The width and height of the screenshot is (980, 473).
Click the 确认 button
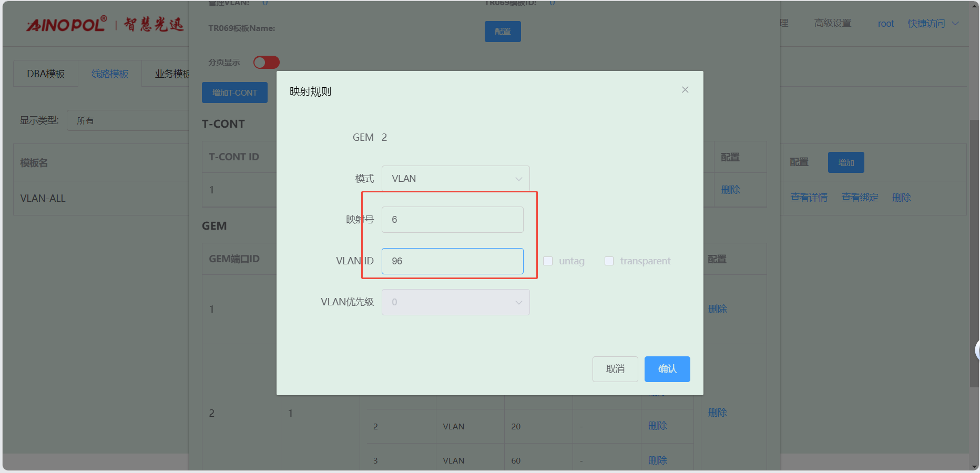click(x=667, y=369)
